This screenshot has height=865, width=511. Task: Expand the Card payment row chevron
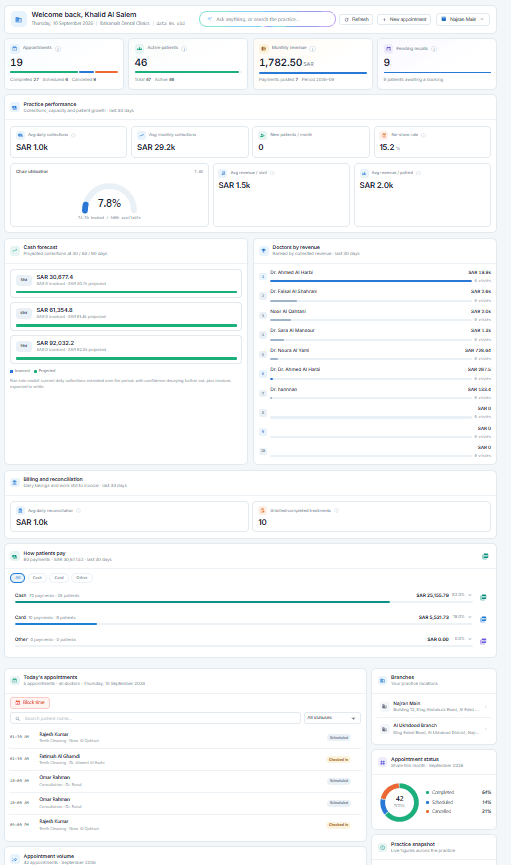(470, 617)
